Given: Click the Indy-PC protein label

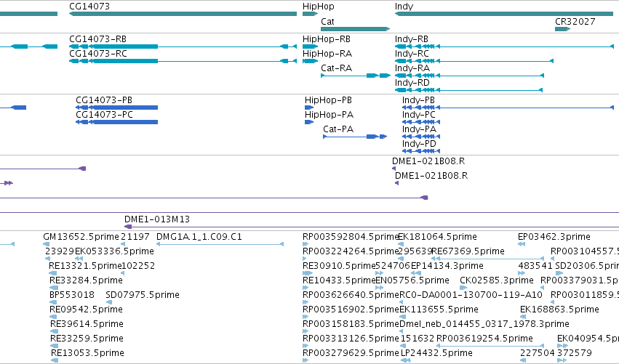Looking at the screenshot, I should [x=419, y=115].
